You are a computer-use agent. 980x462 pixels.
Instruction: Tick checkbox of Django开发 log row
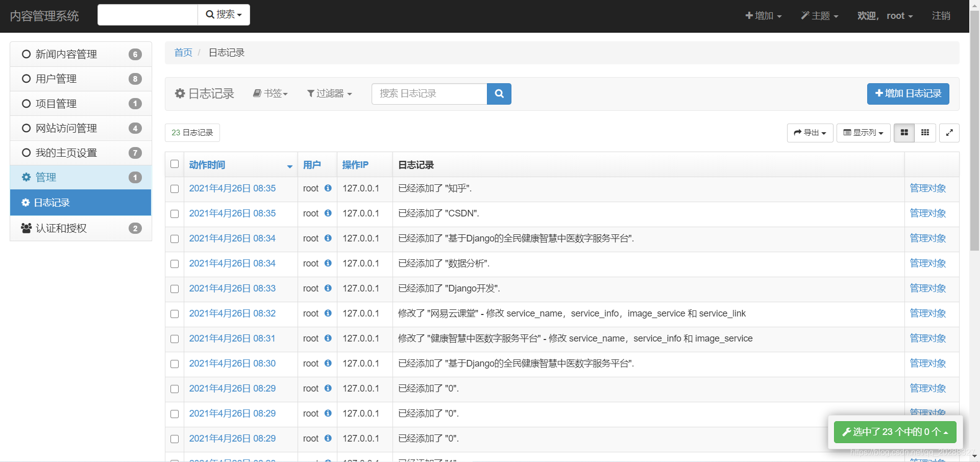[x=175, y=289]
